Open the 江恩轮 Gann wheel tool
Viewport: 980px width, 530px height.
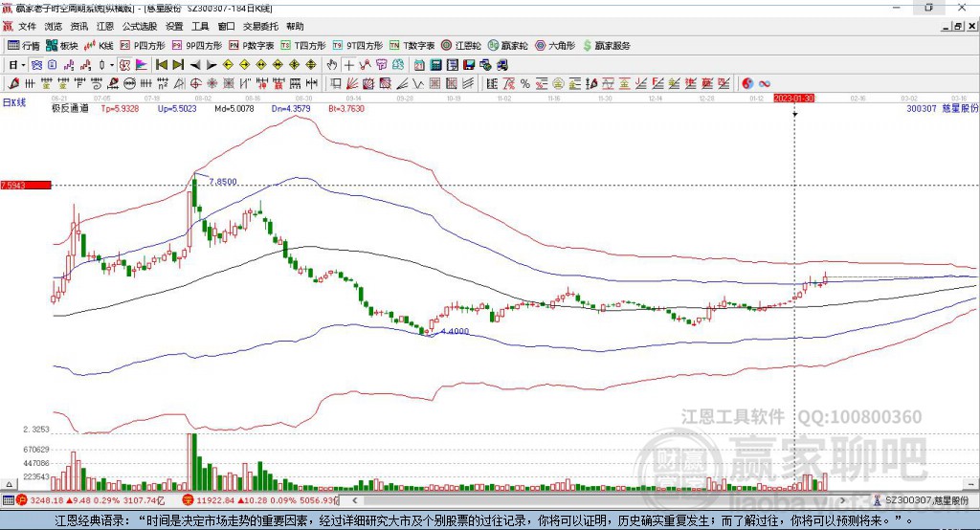[x=467, y=45]
